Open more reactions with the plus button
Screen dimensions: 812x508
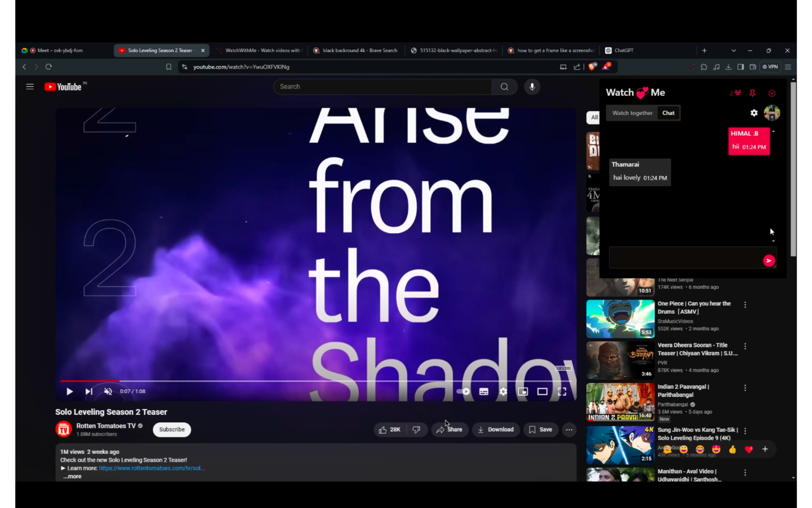[x=765, y=450]
